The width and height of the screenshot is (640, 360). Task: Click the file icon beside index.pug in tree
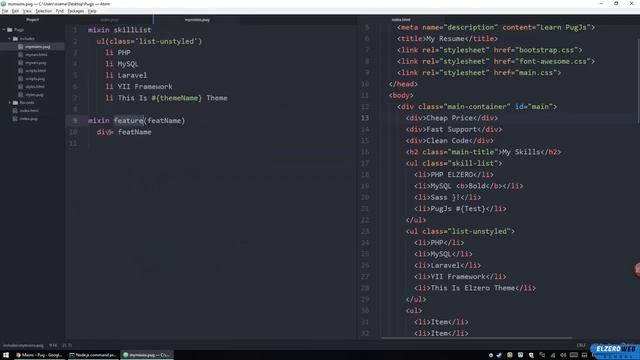15,119
